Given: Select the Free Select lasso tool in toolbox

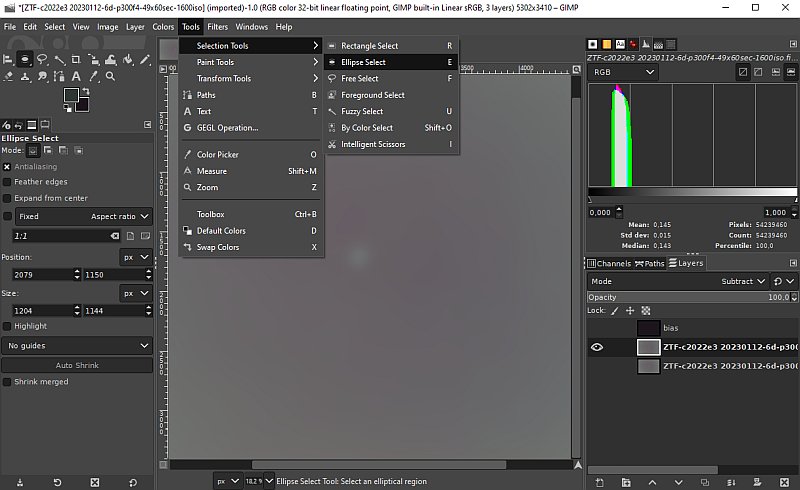Looking at the screenshot, I should tap(42, 60).
